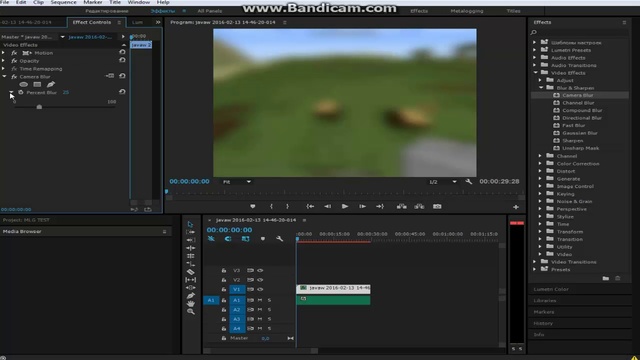Select the Selection tool in timeline toolbar
Viewport: 640px width, 360px height.
[x=190, y=224]
